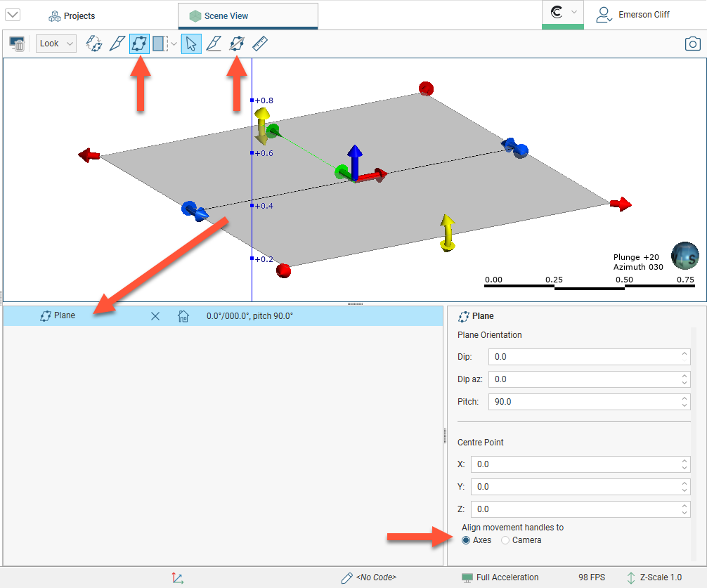Image resolution: width=707 pixels, height=588 pixels.
Task: Select the ruler measurement tool
Action: [260, 44]
